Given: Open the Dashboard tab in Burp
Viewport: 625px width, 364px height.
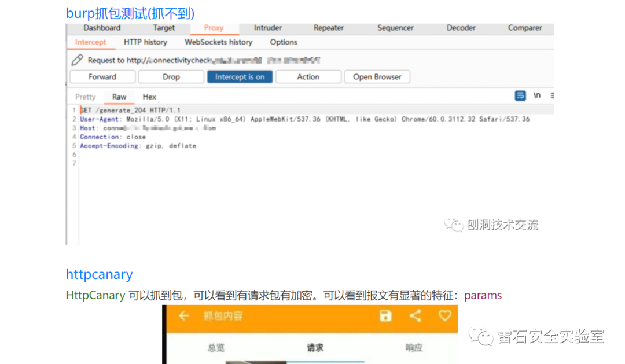Looking at the screenshot, I should pos(102,28).
